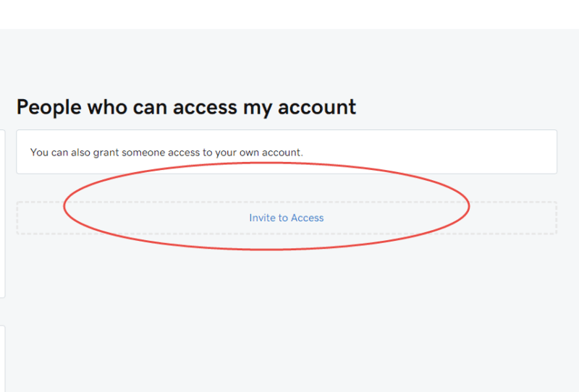Click the word 'someone' in the info card
Viewport: 579px width, 392px height.
[143, 153]
